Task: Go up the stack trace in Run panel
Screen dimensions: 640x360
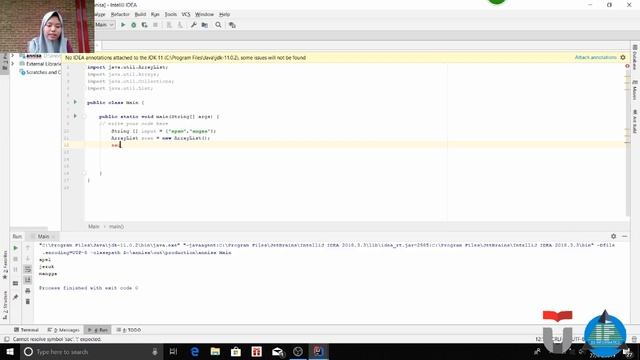Action: tap(28, 248)
